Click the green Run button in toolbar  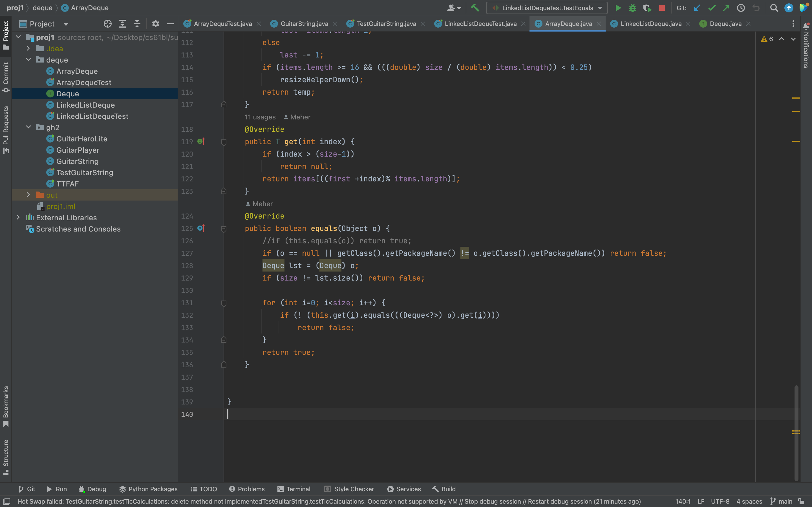click(x=618, y=8)
